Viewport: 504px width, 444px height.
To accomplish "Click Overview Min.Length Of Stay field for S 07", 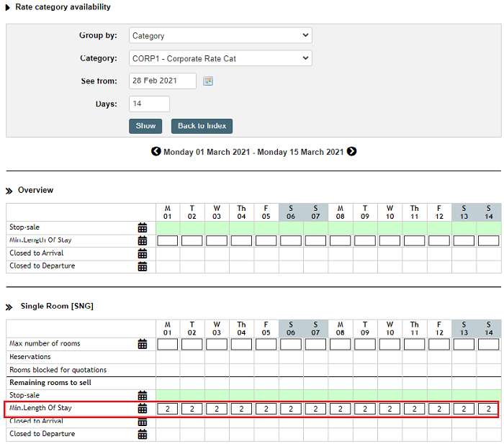I will 315,240.
